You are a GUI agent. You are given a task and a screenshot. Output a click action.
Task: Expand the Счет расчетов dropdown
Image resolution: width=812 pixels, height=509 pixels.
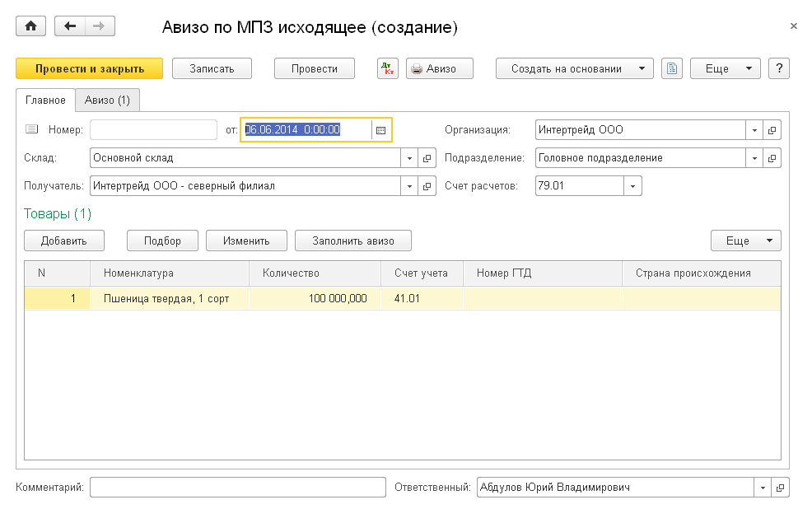(x=632, y=186)
